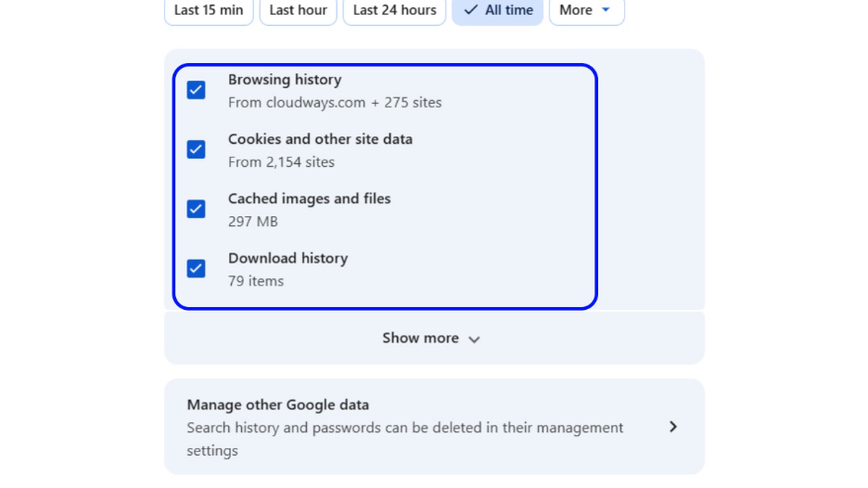Viewport: 868px width, 488px height.
Task: Click the arrow icon beside More
Action: coord(606,10)
